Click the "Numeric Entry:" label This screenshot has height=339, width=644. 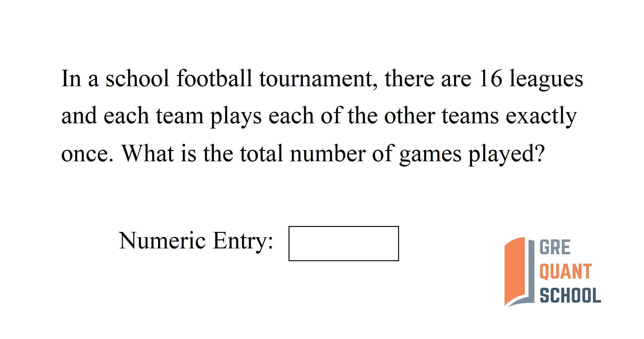196,241
